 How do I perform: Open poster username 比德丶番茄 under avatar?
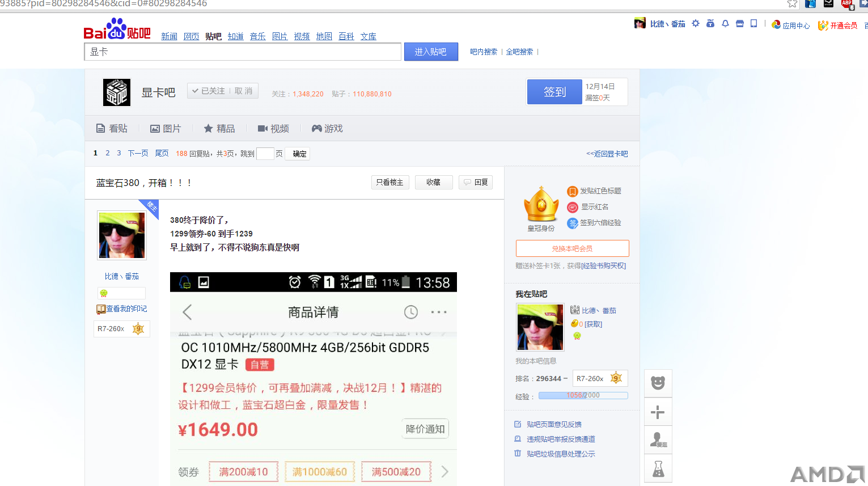point(121,276)
